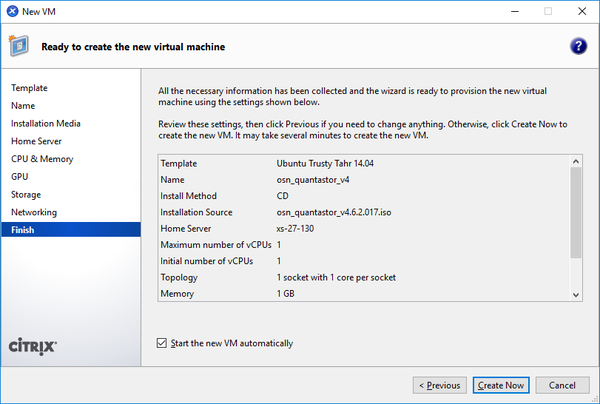Click the xs-27-130 home server value
600x404 pixels.
pos(295,229)
